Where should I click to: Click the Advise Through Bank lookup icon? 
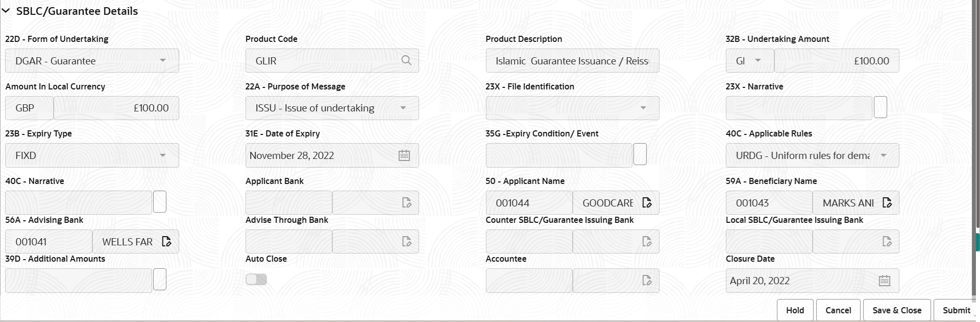click(407, 242)
